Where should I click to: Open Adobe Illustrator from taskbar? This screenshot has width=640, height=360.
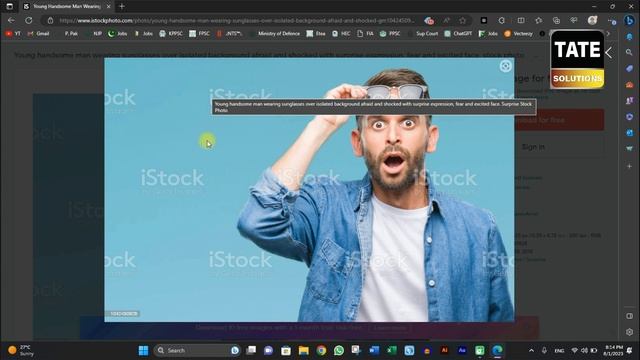444,350
